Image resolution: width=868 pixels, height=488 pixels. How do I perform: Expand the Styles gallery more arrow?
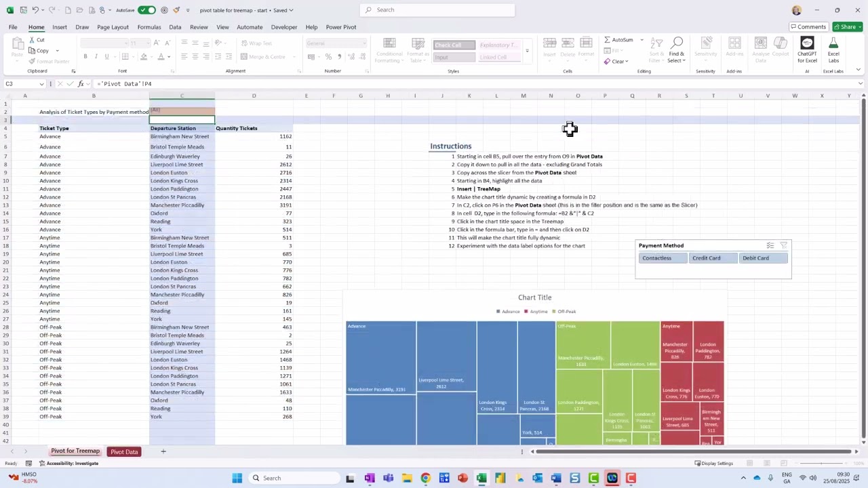coord(527,52)
